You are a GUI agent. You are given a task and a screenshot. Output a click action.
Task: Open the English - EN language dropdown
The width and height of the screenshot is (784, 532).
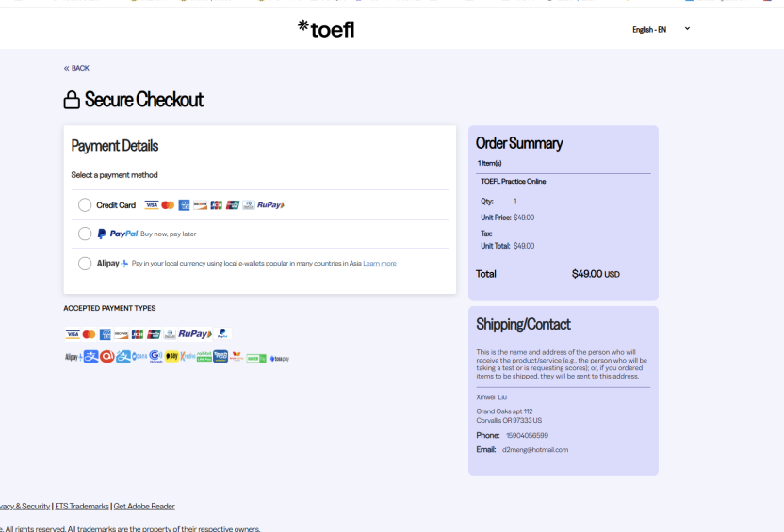[x=661, y=29]
